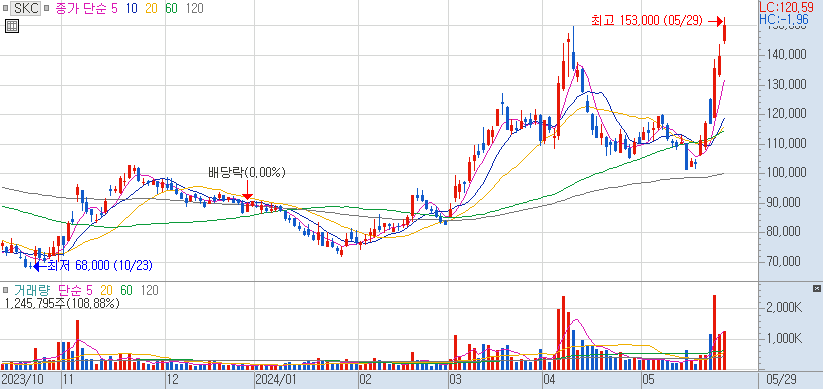Click the HC:-1.96 readout
The height and width of the screenshot is (389, 823).
coord(783,19)
